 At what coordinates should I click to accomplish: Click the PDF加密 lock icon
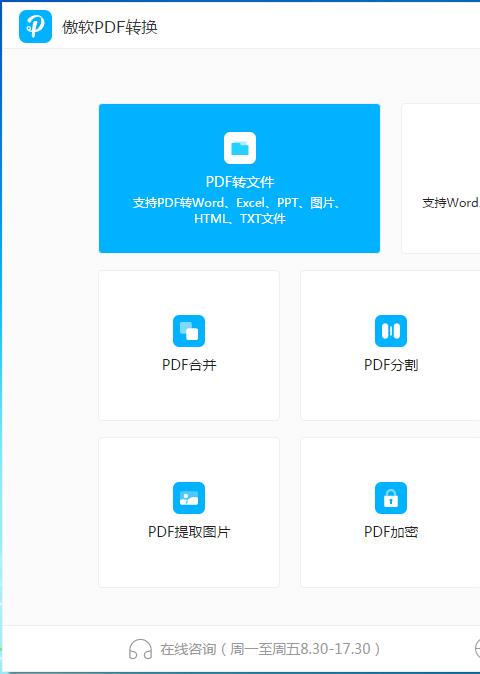pyautogui.click(x=391, y=498)
